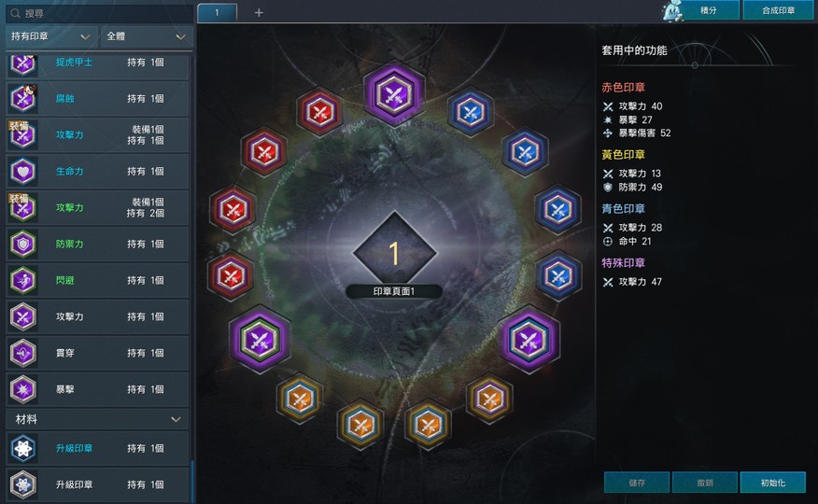
Task: Switch to seal page tab 1
Action: [x=217, y=12]
